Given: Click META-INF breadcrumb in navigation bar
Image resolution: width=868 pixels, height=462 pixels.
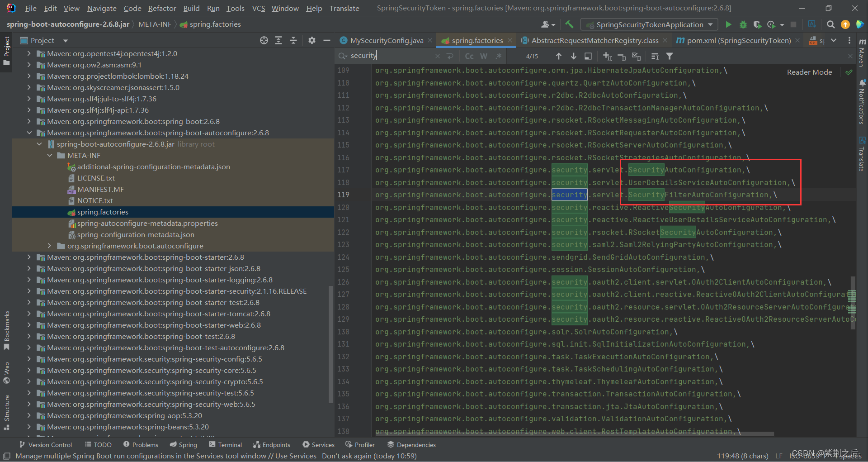Looking at the screenshot, I should coord(155,24).
